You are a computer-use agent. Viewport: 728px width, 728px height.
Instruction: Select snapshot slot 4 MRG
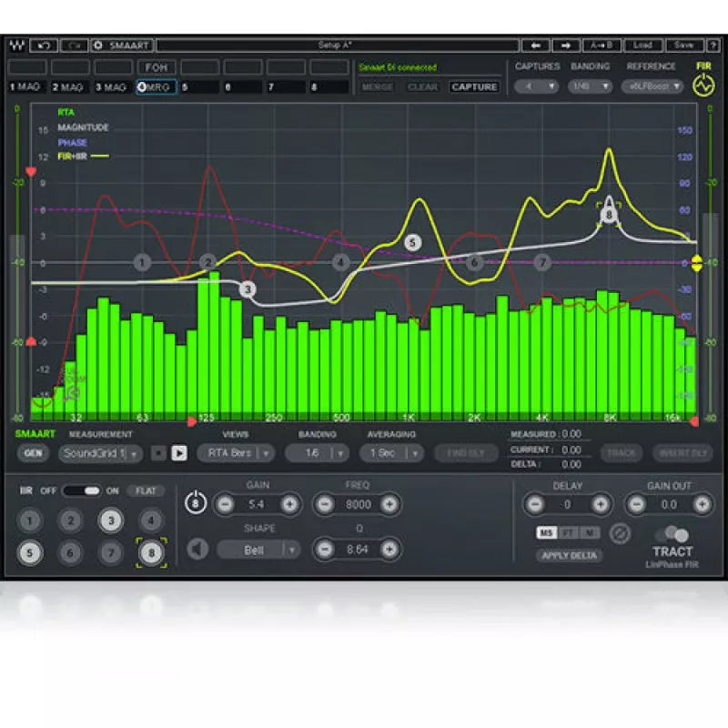157,86
